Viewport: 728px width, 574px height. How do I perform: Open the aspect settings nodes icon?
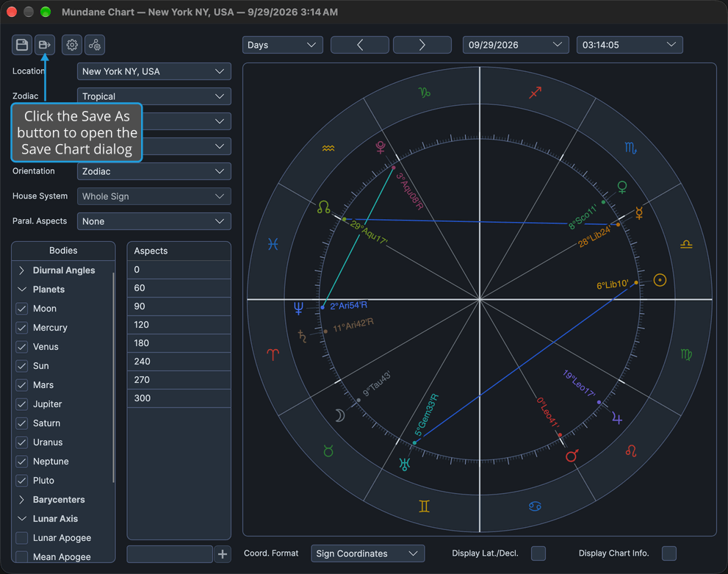click(95, 45)
